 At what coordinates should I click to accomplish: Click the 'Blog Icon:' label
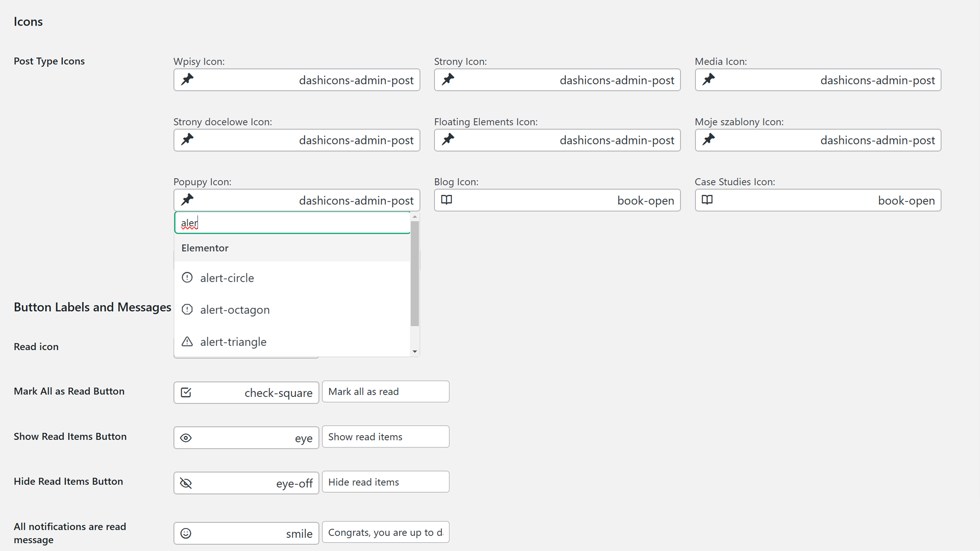click(456, 182)
